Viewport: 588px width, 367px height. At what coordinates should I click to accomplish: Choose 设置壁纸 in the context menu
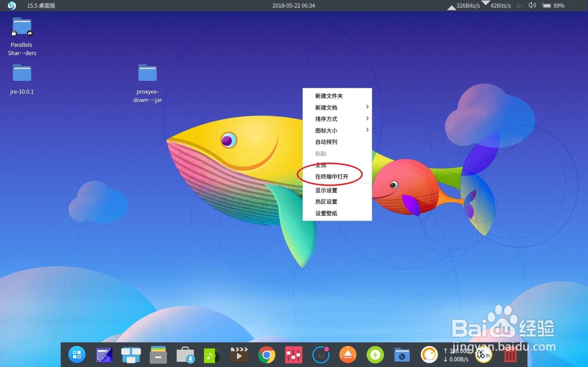(337, 213)
